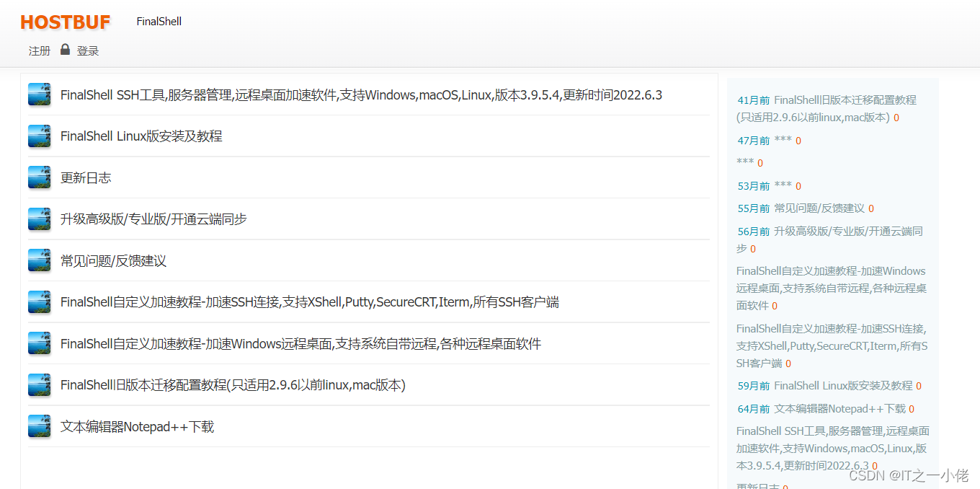
Task: Click thumbnail icon beside 常见问题/反馈建议 in post list
Action: (39, 260)
